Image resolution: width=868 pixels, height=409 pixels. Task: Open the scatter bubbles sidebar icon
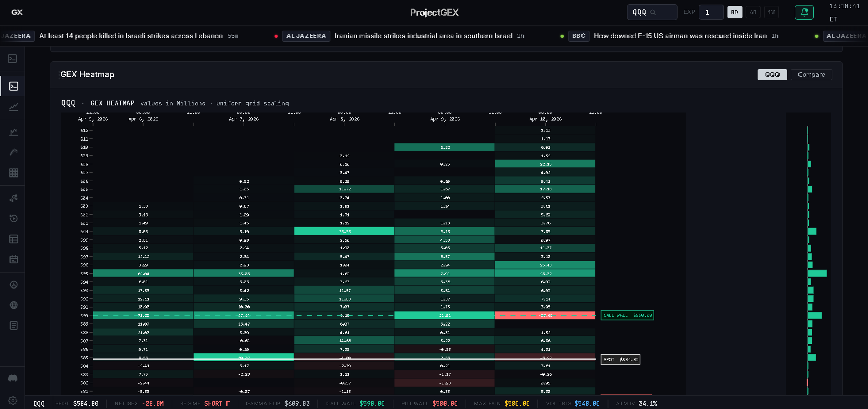tap(14, 198)
